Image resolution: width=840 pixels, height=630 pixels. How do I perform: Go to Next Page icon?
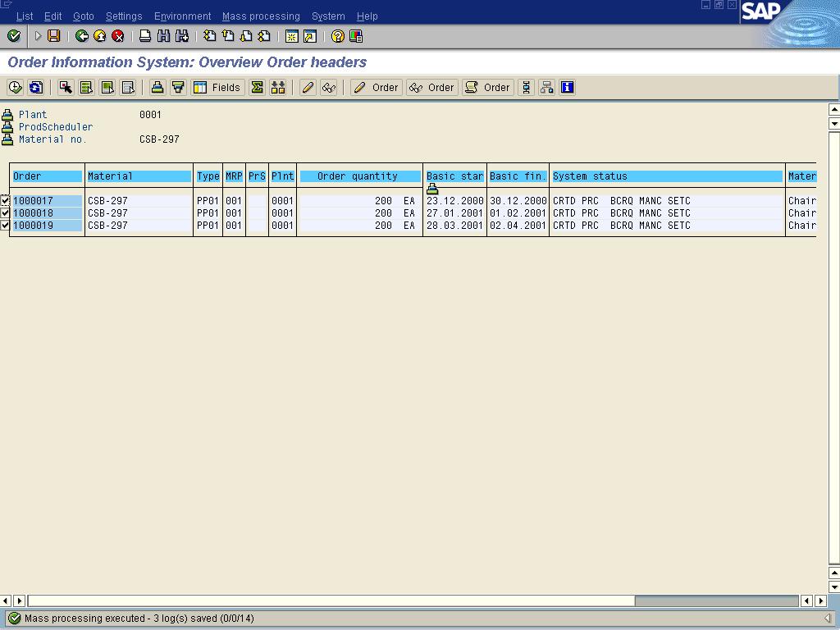[246, 36]
